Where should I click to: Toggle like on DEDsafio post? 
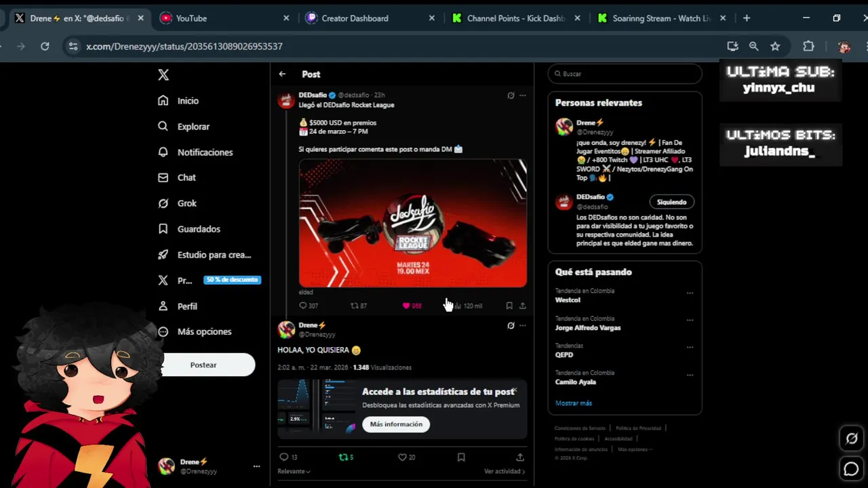[406, 306]
